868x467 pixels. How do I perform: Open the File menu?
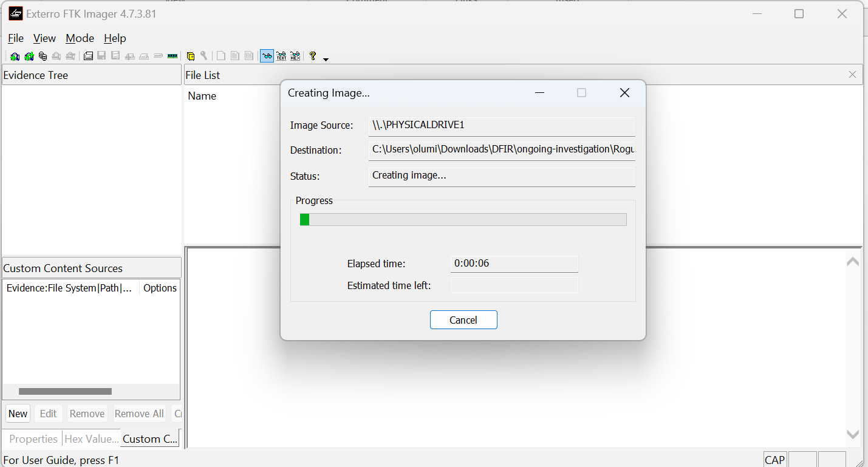tap(16, 38)
